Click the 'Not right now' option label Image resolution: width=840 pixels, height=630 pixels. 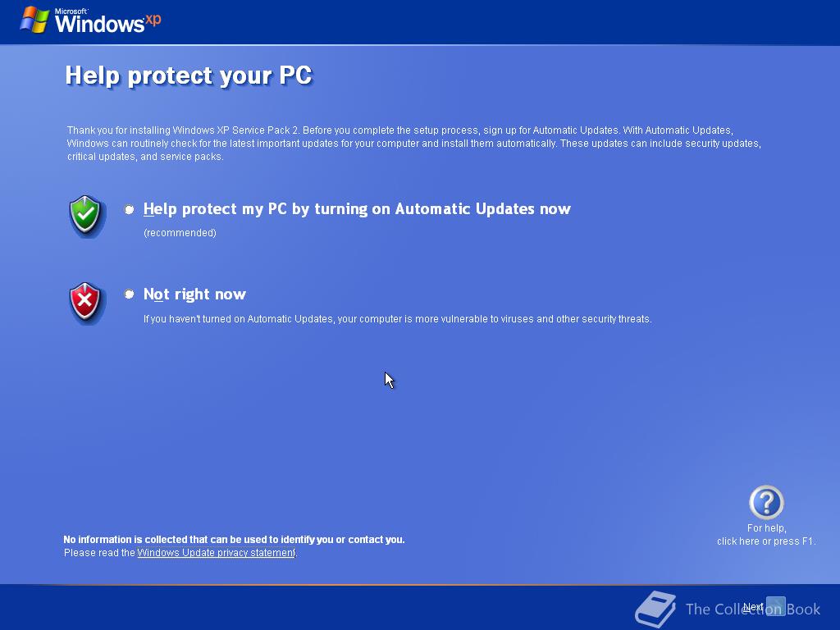click(194, 294)
